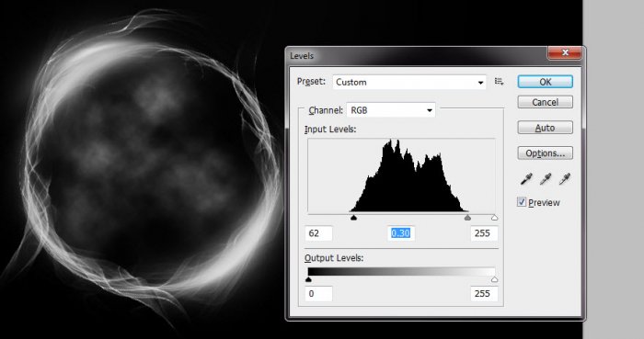Click the OK button

click(545, 82)
